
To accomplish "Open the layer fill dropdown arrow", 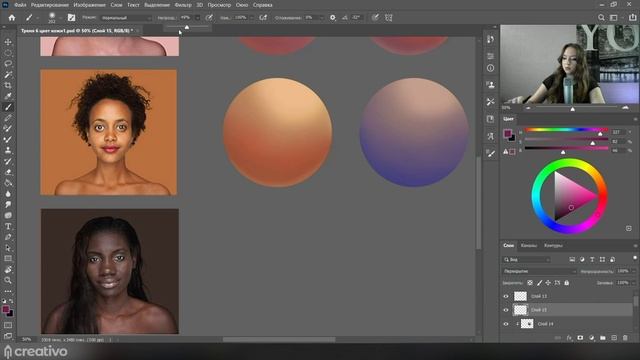I will pos(633,282).
